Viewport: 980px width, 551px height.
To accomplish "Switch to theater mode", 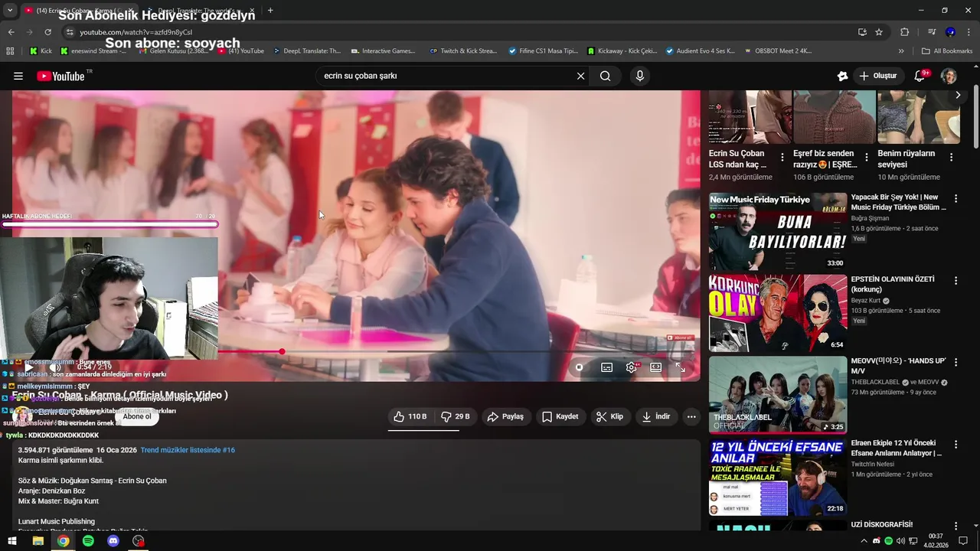I will [656, 367].
